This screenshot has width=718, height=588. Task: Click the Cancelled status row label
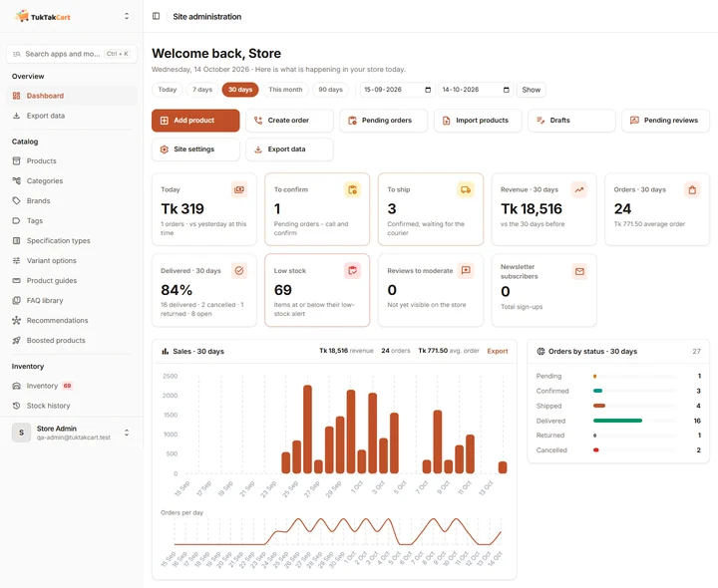point(551,450)
